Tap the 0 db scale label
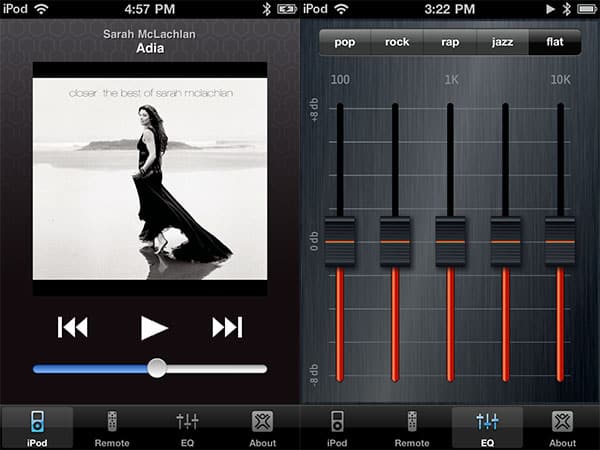 pos(314,241)
